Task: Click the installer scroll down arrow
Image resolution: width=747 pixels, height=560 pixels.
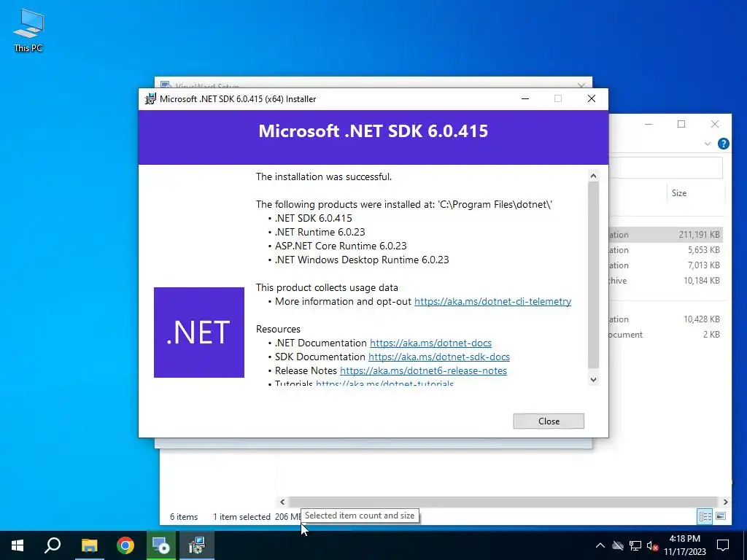Action: click(x=593, y=379)
